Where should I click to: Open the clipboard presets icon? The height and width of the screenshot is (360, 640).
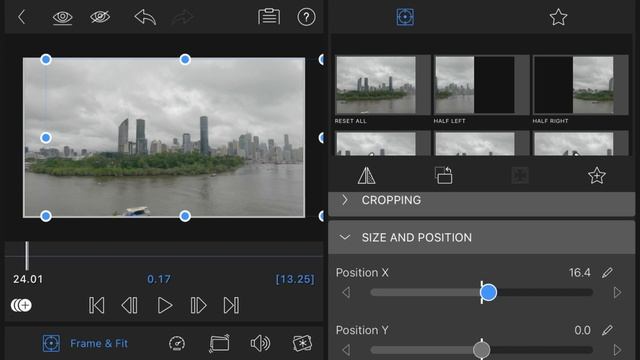(269, 17)
